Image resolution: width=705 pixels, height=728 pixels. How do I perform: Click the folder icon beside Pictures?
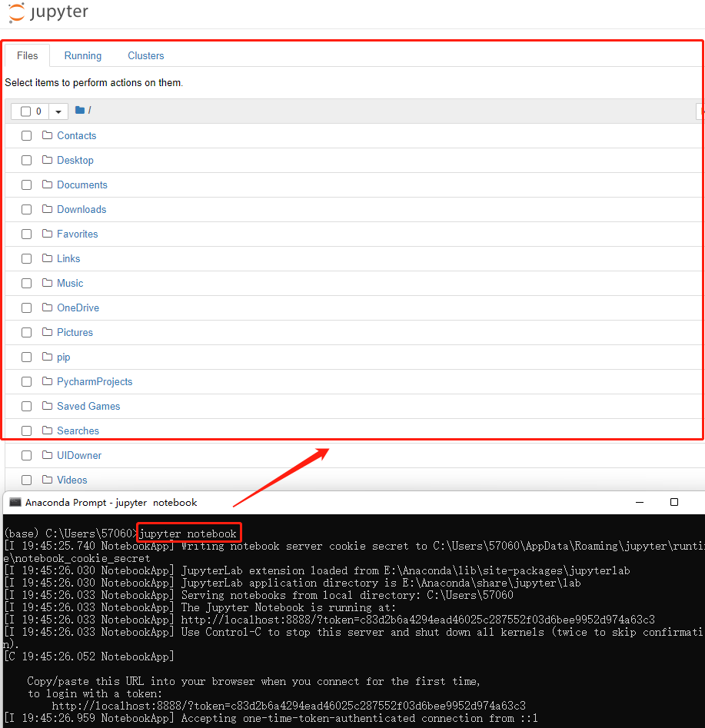tap(47, 332)
